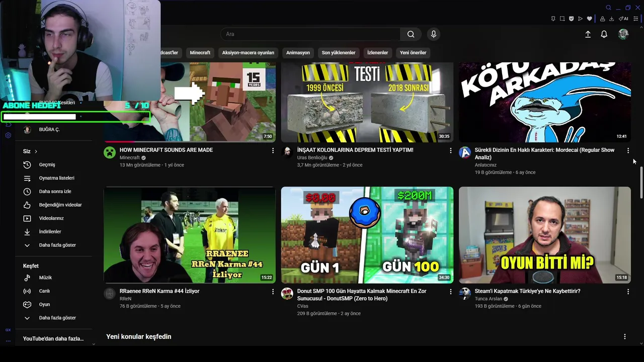Play the deprem TESTİ concrete thumbnail

(367, 102)
